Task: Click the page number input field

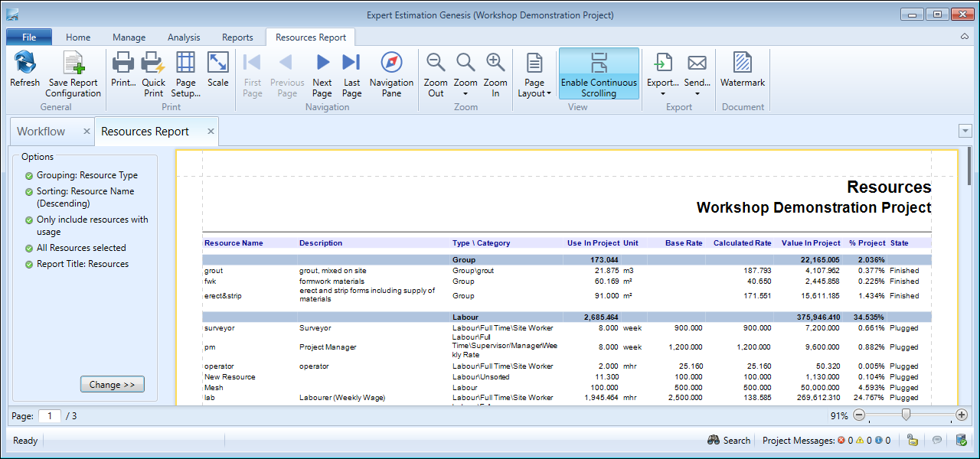Action: tap(50, 416)
